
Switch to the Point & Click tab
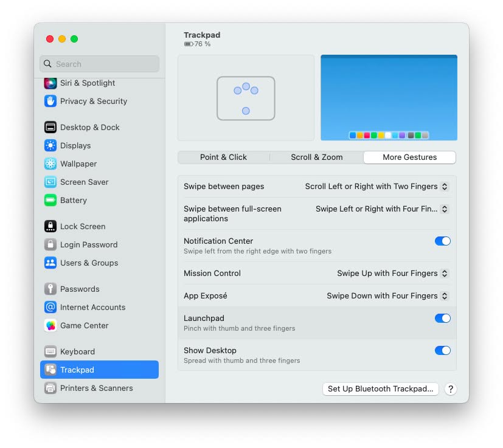(x=224, y=157)
